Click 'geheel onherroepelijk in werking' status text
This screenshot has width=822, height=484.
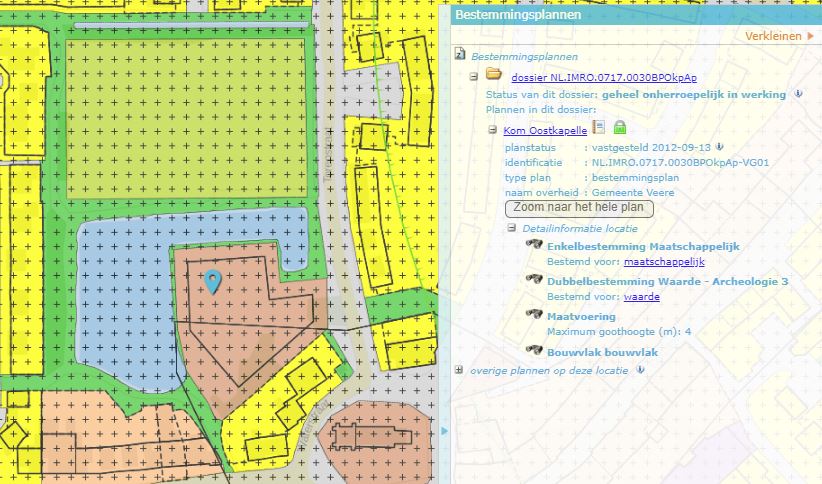(694, 94)
